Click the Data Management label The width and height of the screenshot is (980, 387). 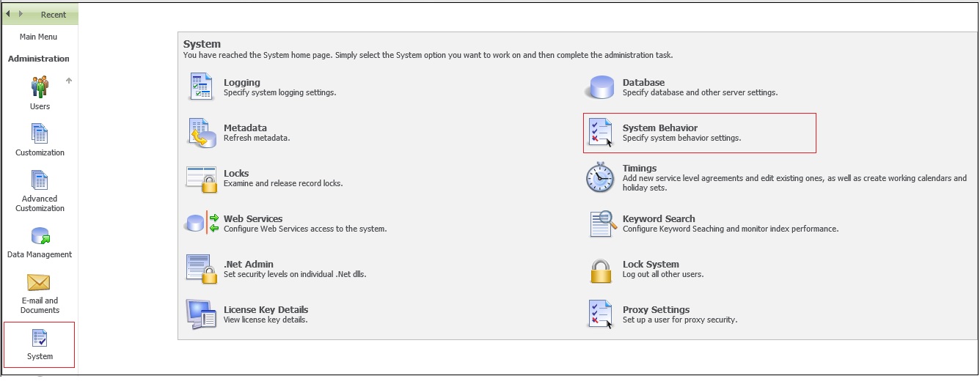(40, 254)
